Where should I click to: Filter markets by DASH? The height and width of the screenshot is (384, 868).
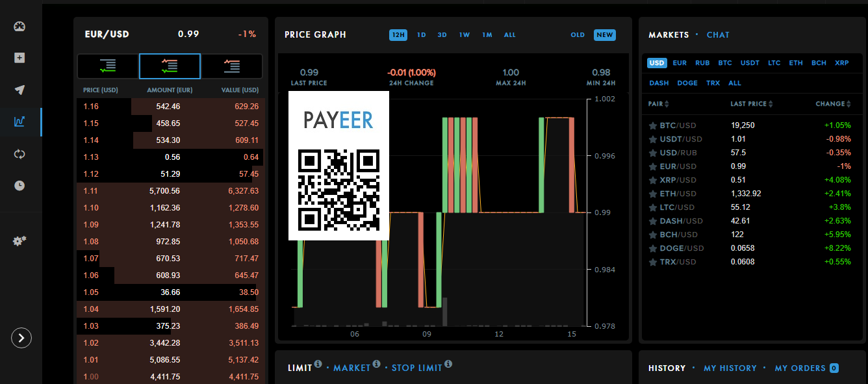tap(659, 83)
